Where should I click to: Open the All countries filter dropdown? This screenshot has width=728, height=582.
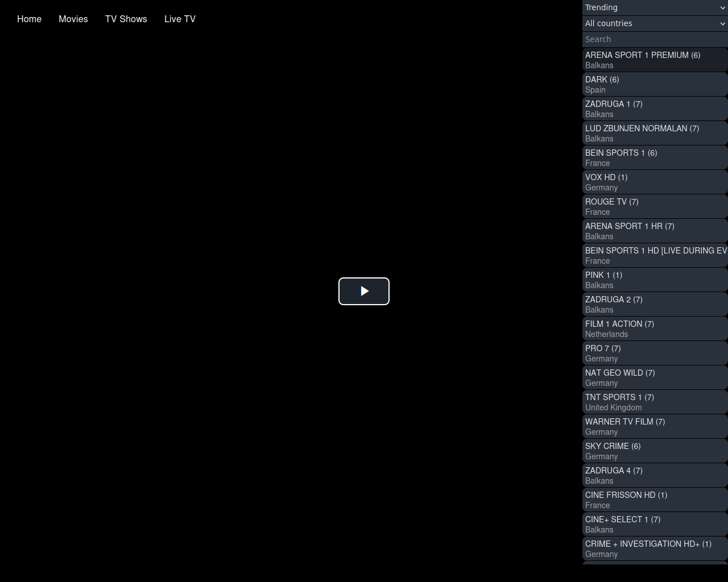coord(655,23)
